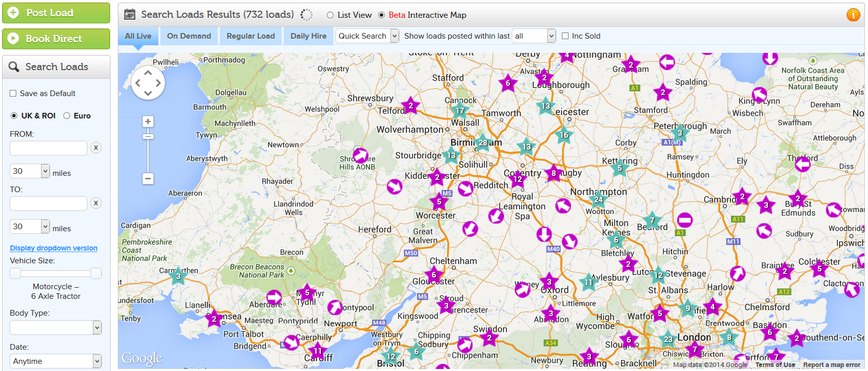Screen dimensions: 868x371
Task: Click the orange info icon
Action: (x=853, y=15)
